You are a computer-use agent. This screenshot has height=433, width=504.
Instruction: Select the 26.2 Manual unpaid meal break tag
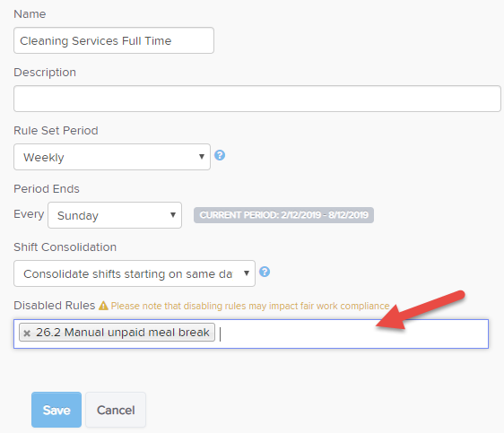click(122, 333)
